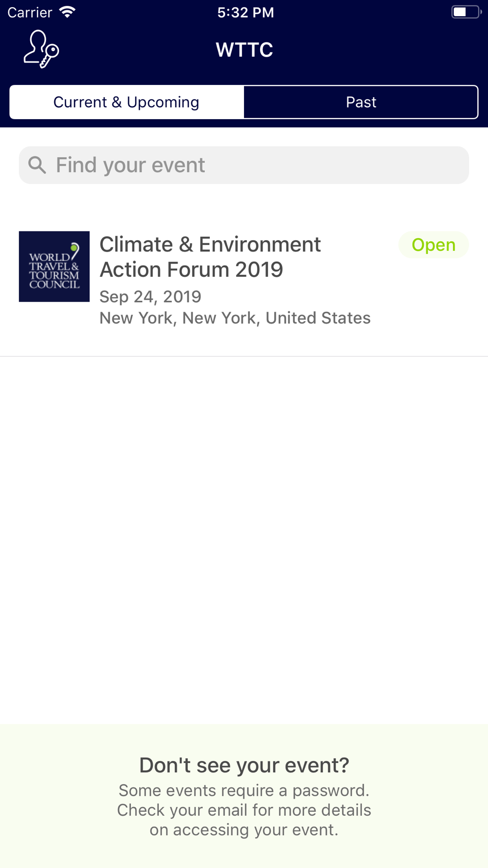Tap Don't see your event? heading
This screenshot has height=868, width=488.
tap(244, 765)
